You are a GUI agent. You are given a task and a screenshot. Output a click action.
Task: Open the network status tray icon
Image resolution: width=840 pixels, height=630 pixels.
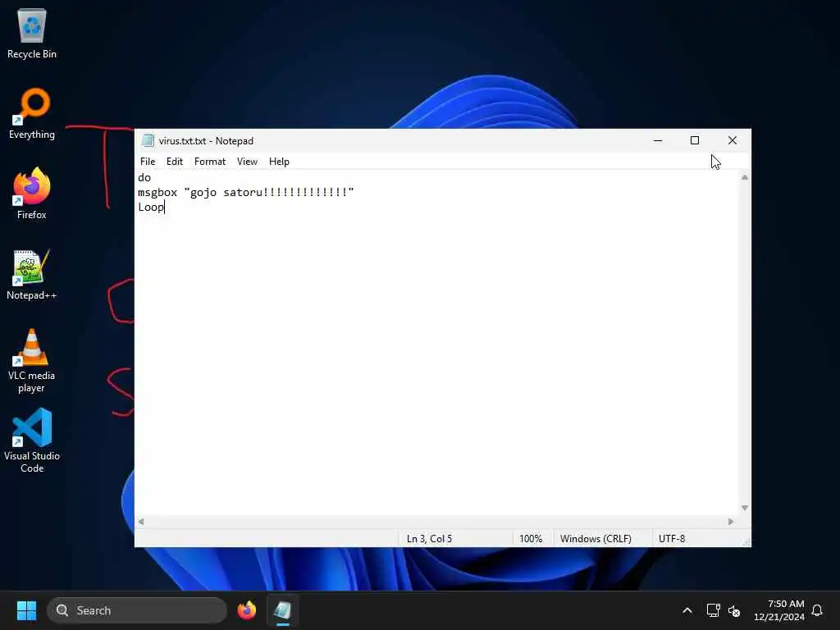pos(713,610)
